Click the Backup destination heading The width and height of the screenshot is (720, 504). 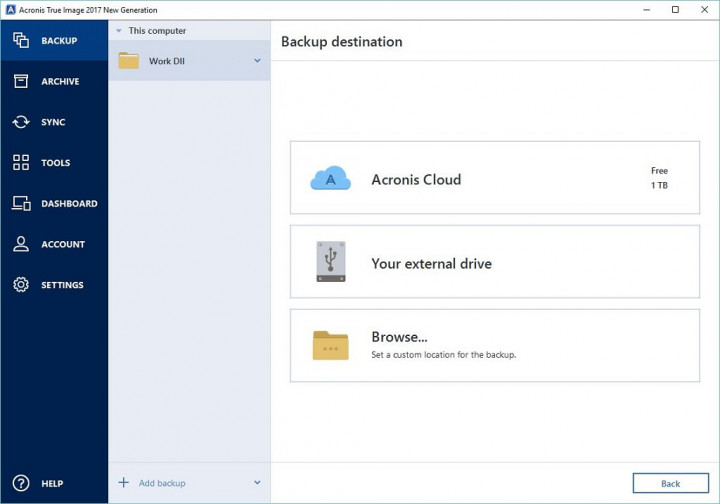(x=342, y=42)
